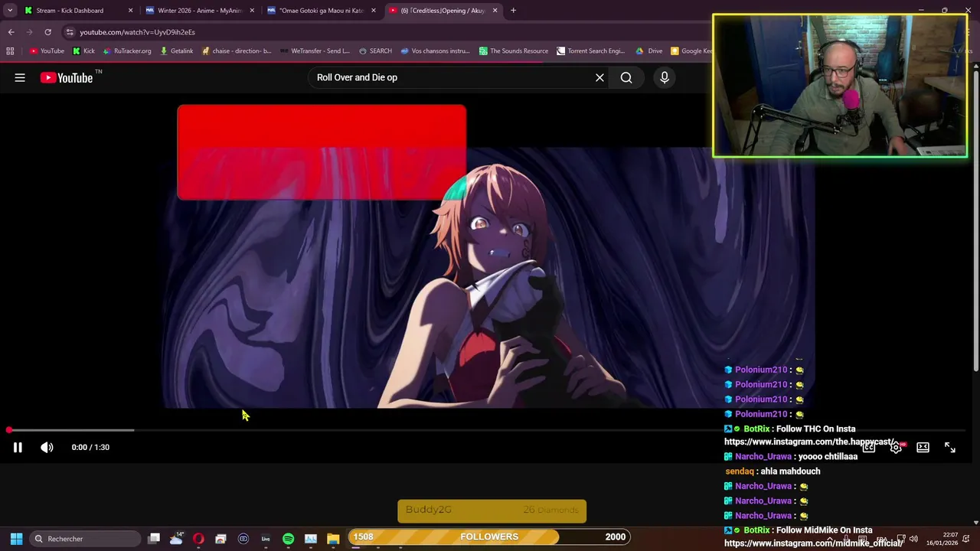The height and width of the screenshot is (551, 980).
Task: Open the SEARCH bookmark
Action: [375, 51]
